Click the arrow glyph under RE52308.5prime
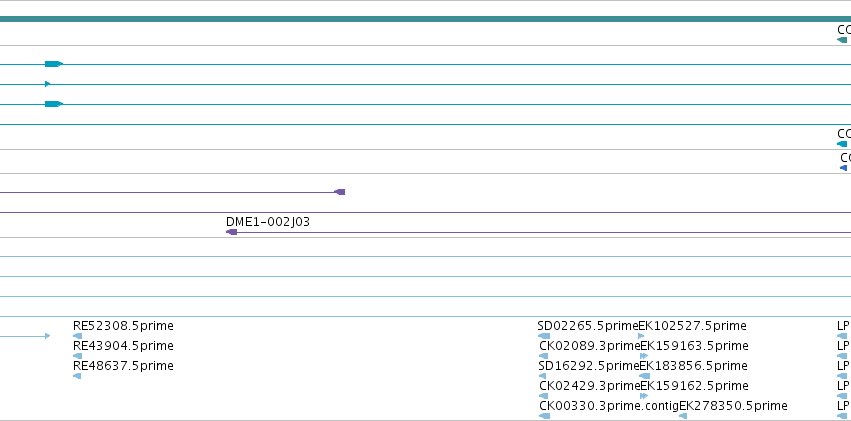 coord(77,336)
